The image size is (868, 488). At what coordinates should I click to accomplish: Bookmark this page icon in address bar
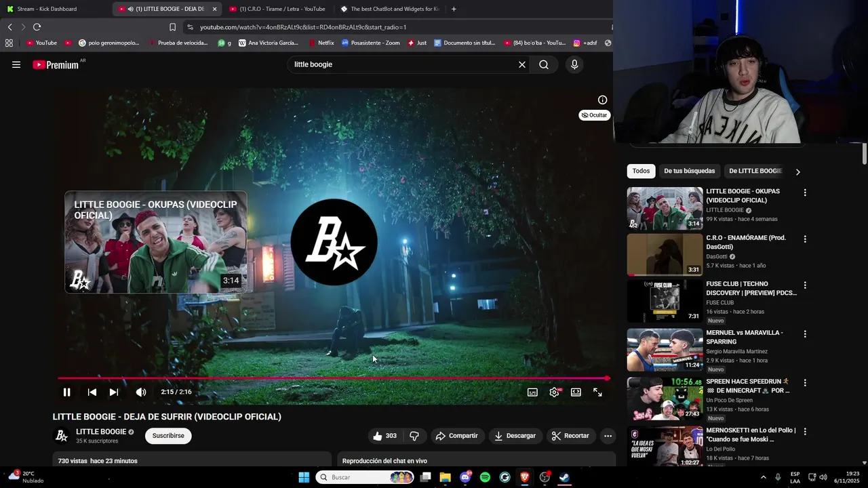[172, 27]
